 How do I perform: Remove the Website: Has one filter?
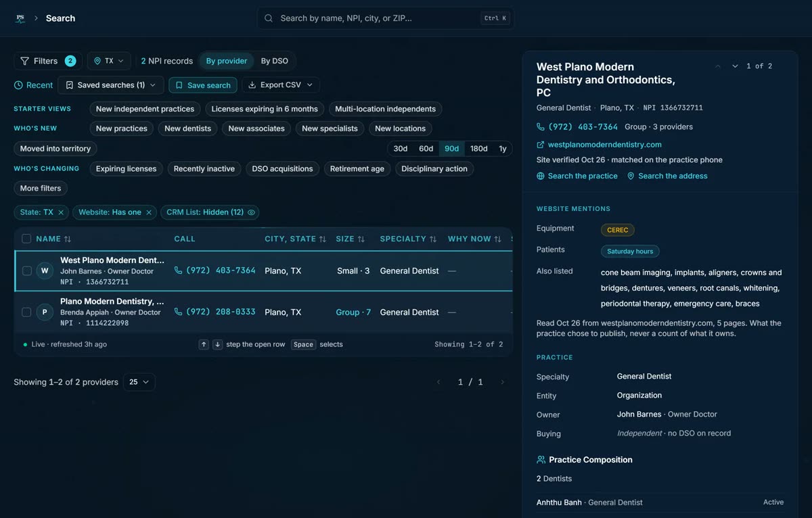click(150, 212)
